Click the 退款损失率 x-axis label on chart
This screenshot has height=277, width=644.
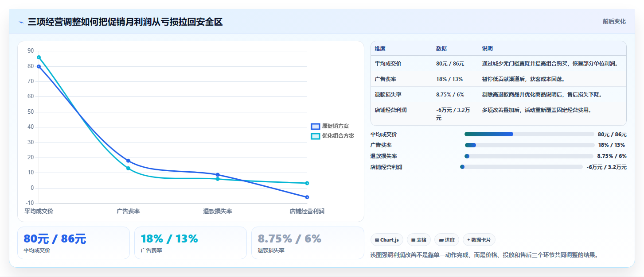[218, 212]
